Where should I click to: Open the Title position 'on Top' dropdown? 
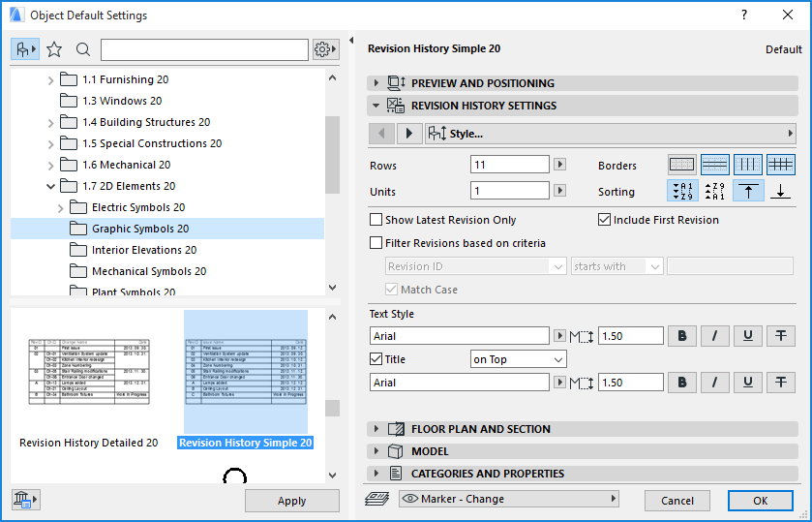click(518, 359)
